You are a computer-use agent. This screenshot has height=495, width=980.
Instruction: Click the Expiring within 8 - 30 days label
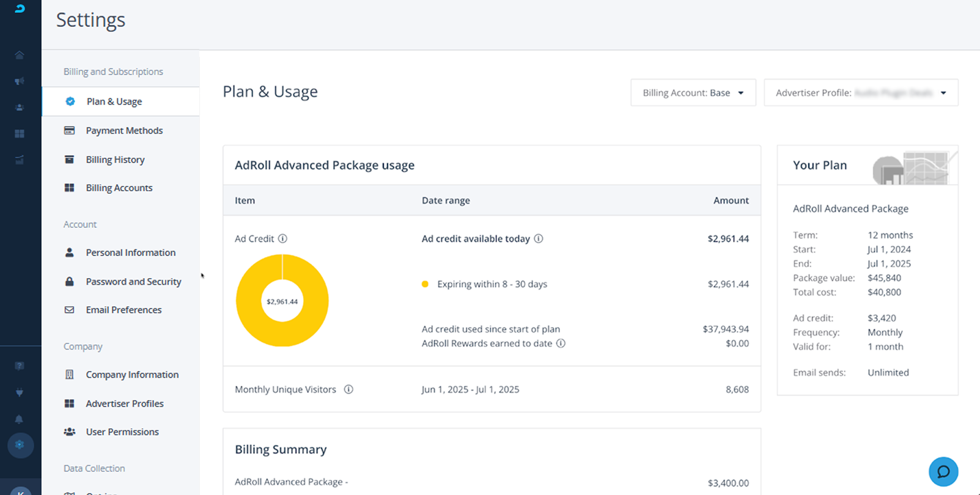pos(492,284)
